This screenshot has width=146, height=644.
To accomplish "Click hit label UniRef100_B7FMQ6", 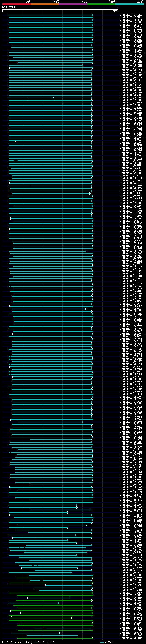I will [131, 30].
